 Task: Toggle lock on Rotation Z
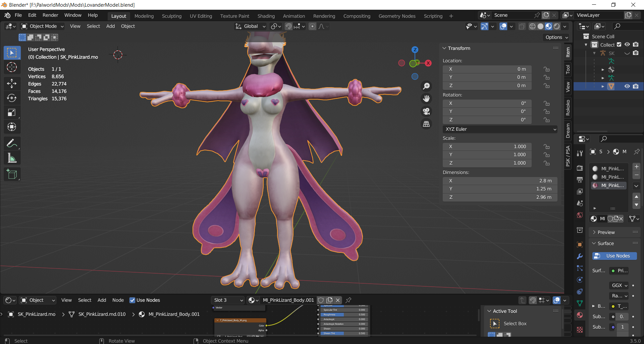pos(547,120)
